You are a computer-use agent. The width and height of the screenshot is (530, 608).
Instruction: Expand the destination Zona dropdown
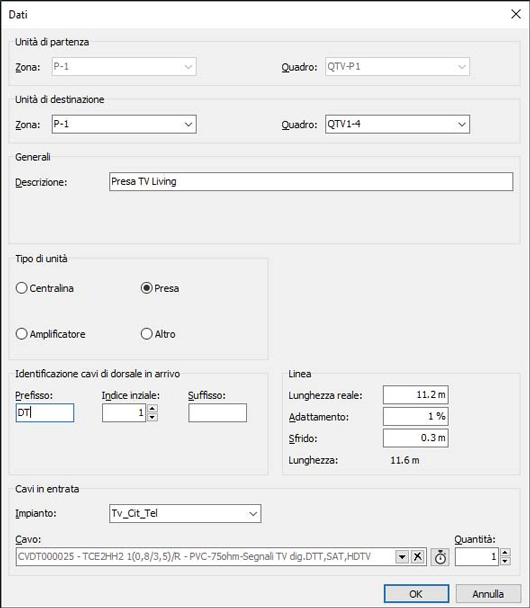coord(188,124)
